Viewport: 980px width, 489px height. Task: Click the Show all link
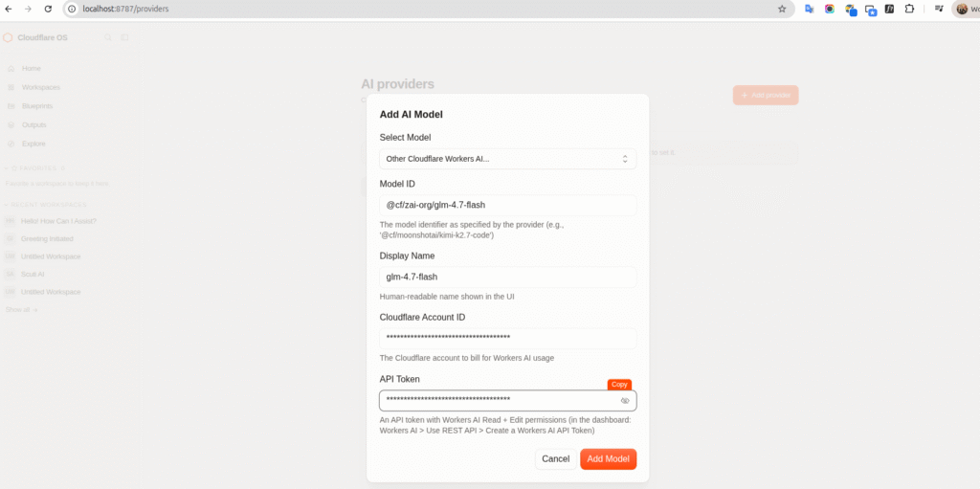point(21,309)
